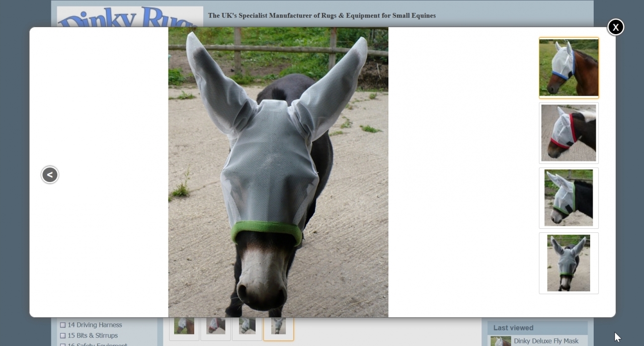The height and width of the screenshot is (346, 644).
Task: Pick the highlighted fourth product thumbnail under the lightbox
Action: click(278, 326)
